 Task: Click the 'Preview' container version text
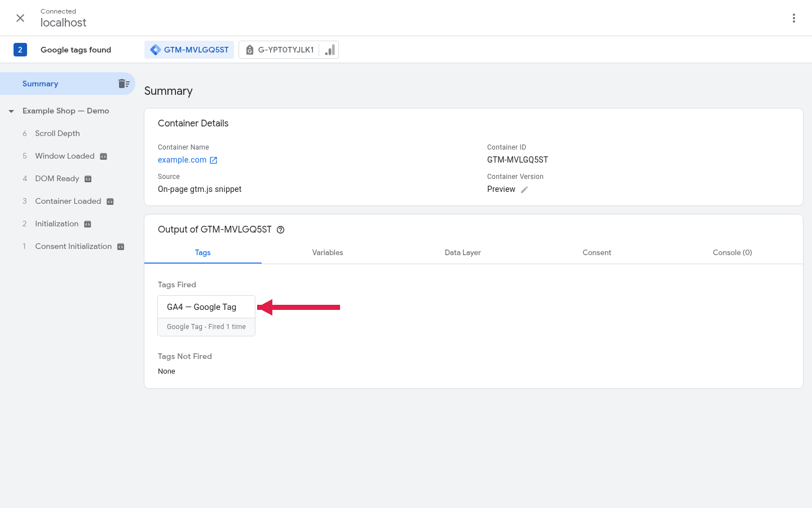[501, 189]
